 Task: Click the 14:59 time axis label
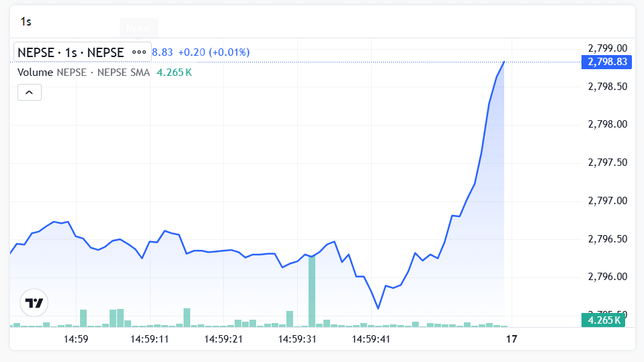click(76, 339)
